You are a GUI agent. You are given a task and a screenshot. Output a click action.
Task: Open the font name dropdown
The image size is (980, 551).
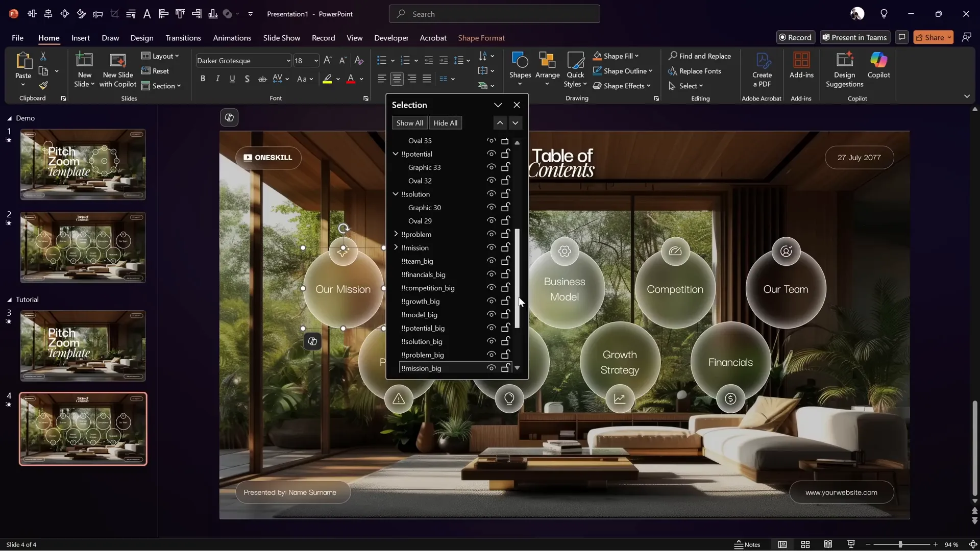[288, 61]
